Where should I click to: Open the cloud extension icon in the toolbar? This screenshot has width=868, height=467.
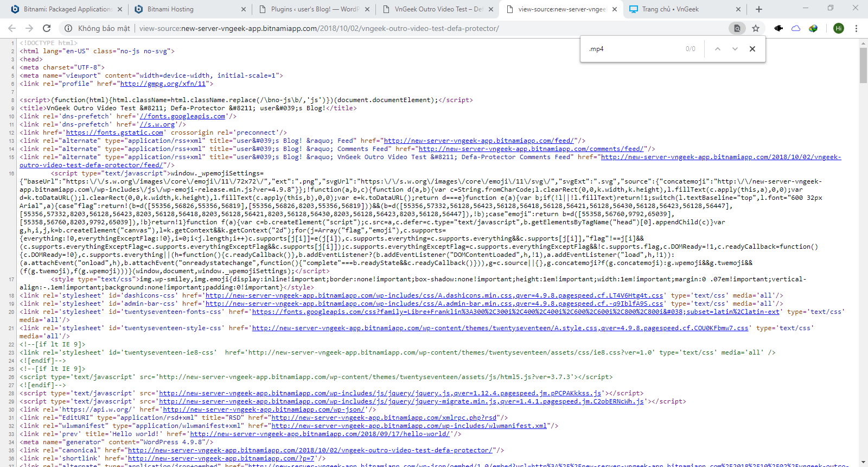click(x=796, y=28)
